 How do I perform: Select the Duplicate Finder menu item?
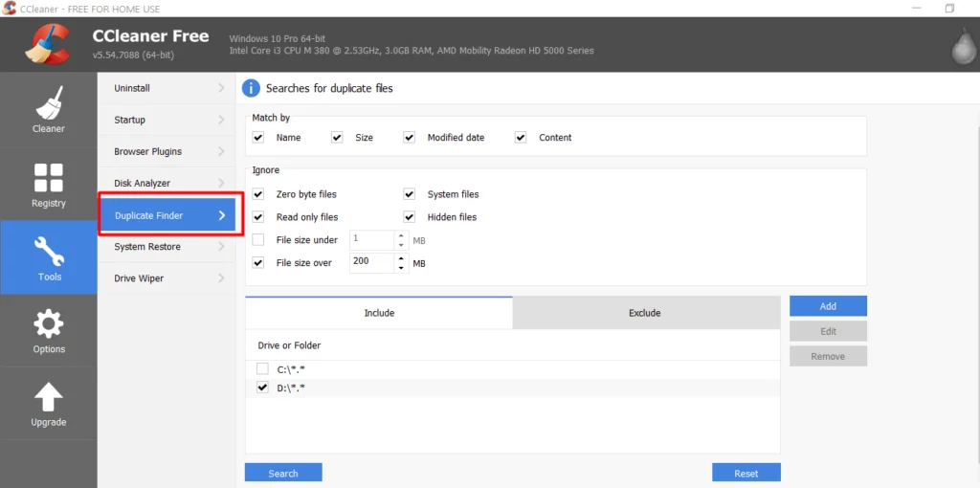coord(167,215)
